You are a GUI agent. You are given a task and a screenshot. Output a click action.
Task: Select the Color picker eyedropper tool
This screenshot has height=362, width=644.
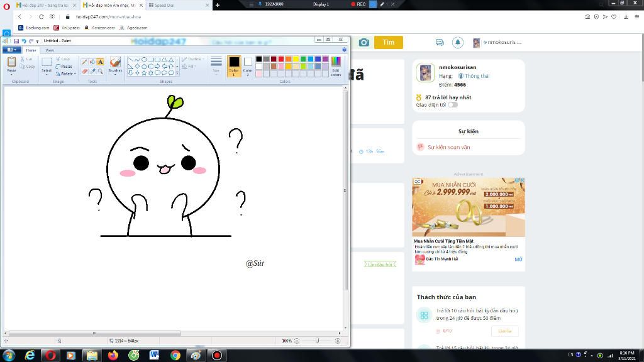coord(92,71)
